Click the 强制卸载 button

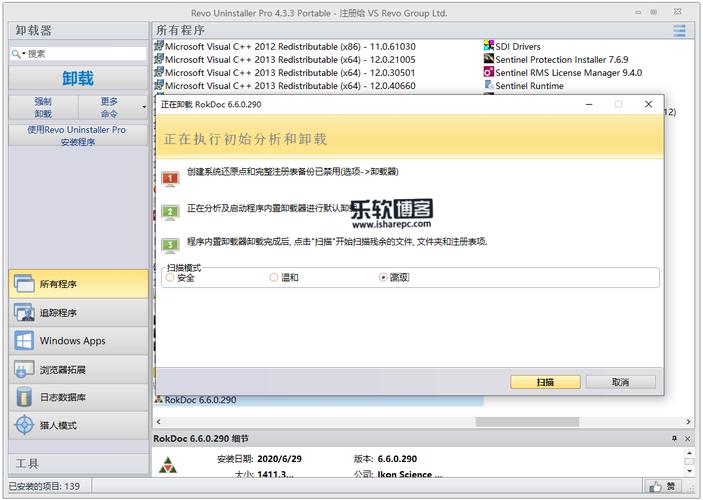click(43, 107)
